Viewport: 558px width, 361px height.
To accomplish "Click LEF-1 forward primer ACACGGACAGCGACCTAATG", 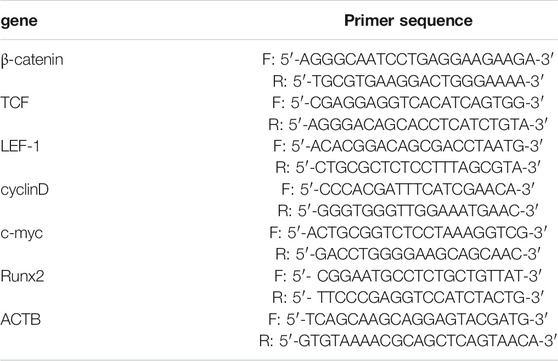I will tap(408, 146).
